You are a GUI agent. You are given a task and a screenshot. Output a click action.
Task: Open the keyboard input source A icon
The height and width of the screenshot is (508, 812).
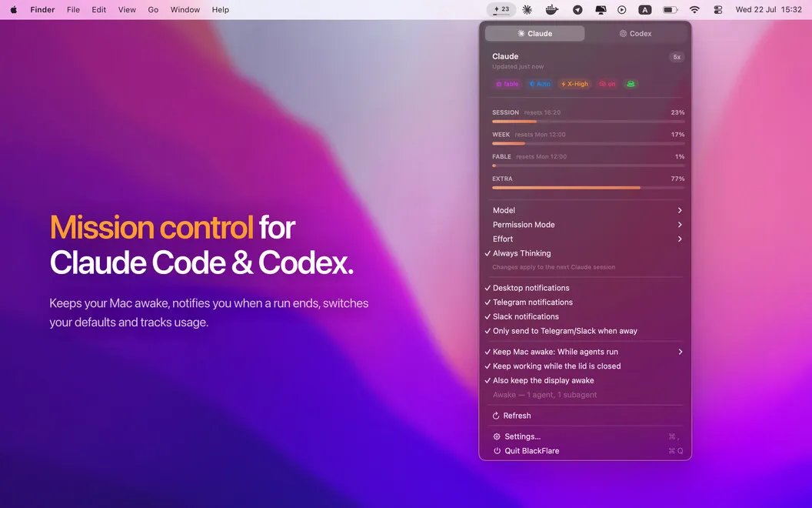[x=644, y=10]
